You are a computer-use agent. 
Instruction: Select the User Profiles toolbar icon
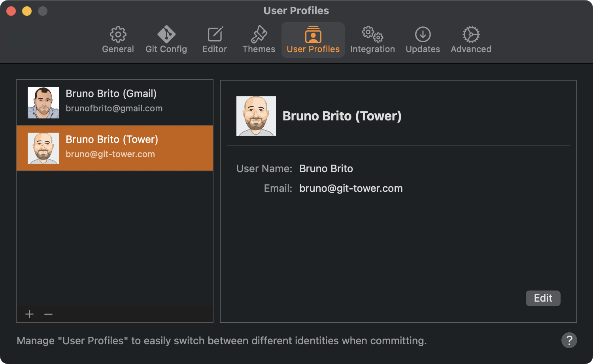(x=313, y=35)
